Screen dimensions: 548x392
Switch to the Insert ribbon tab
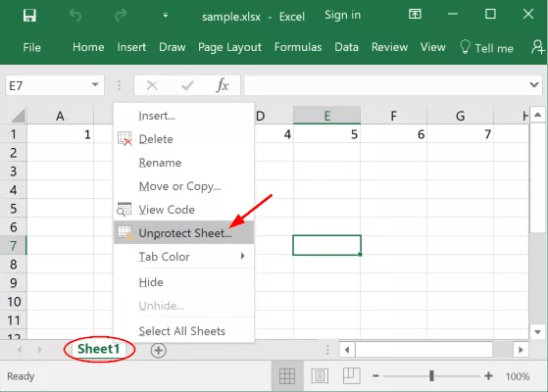131,47
